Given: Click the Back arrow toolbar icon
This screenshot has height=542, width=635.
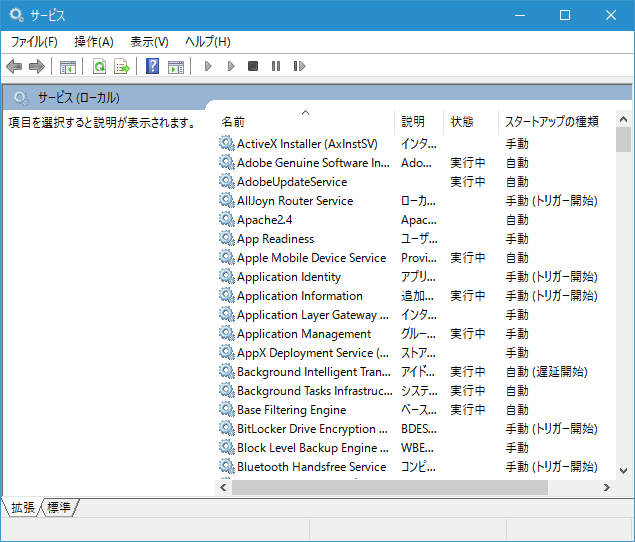Looking at the screenshot, I should point(14,67).
